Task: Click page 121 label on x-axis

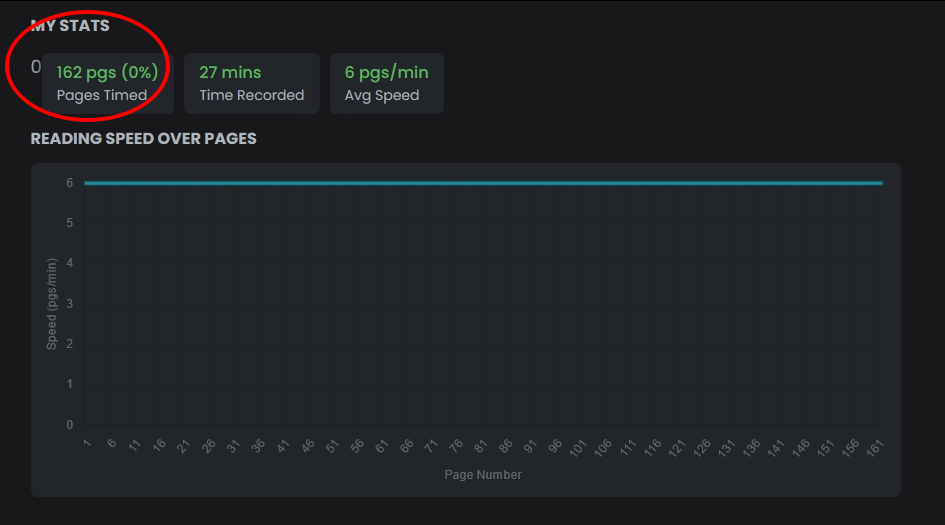Action: tap(676, 447)
